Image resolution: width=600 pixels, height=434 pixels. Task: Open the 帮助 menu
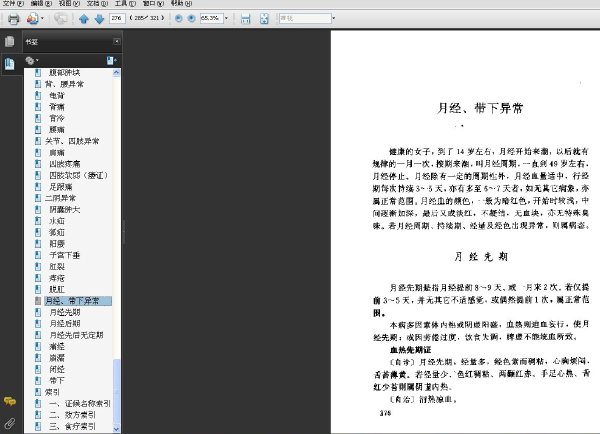(x=181, y=3)
